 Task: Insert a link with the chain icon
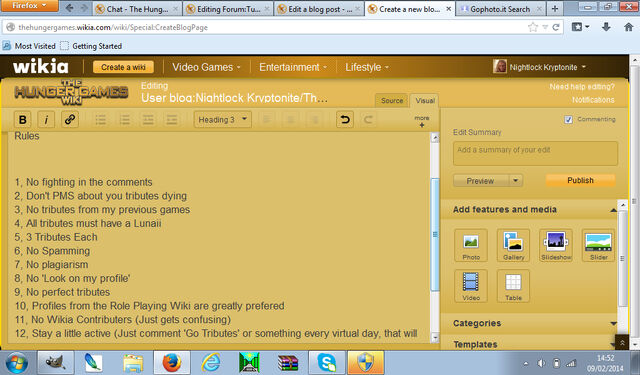70,120
